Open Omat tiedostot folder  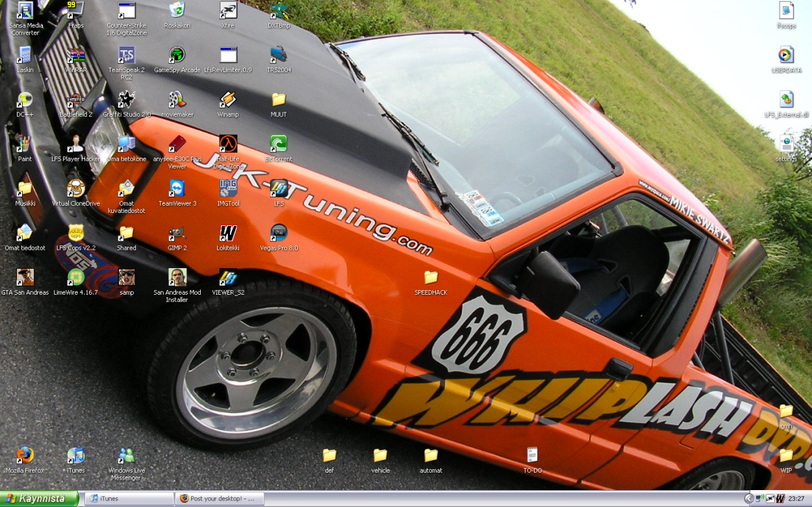tap(25, 233)
